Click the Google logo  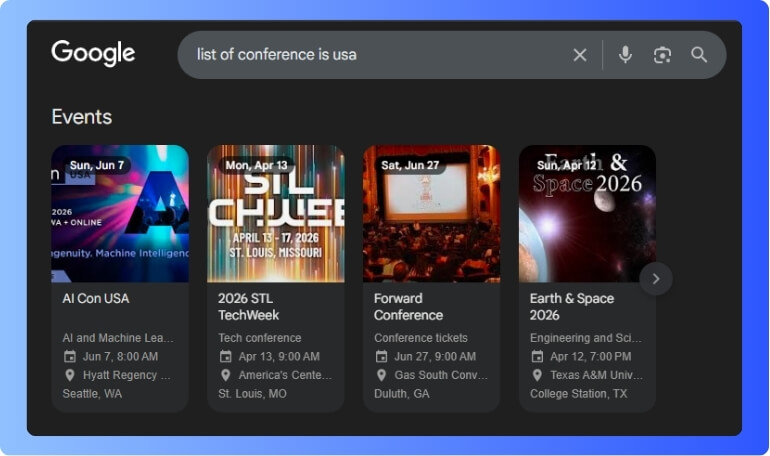pyautogui.click(x=93, y=53)
